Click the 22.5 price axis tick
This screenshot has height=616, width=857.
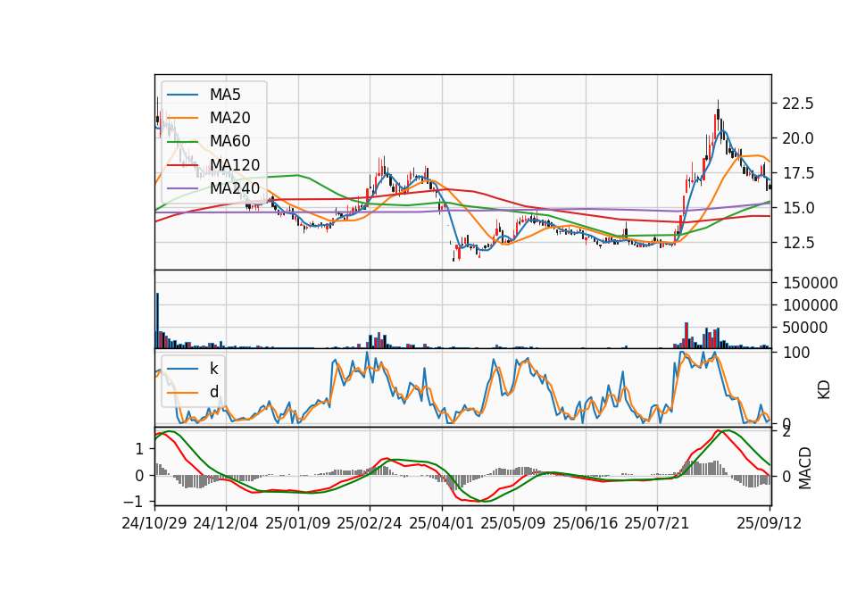tap(798, 104)
